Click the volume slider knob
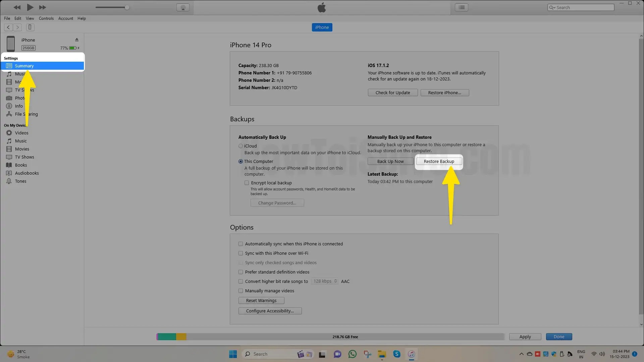The height and width of the screenshot is (362, 644). coord(127,7)
